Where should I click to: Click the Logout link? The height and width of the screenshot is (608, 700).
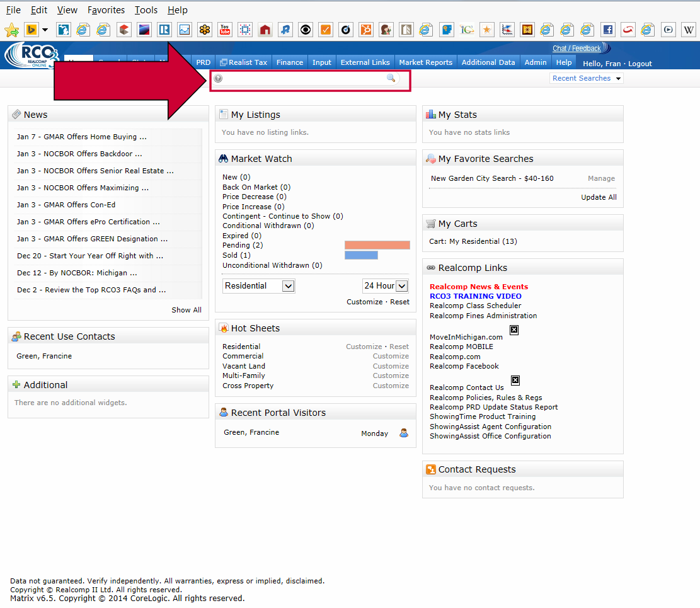pyautogui.click(x=640, y=64)
